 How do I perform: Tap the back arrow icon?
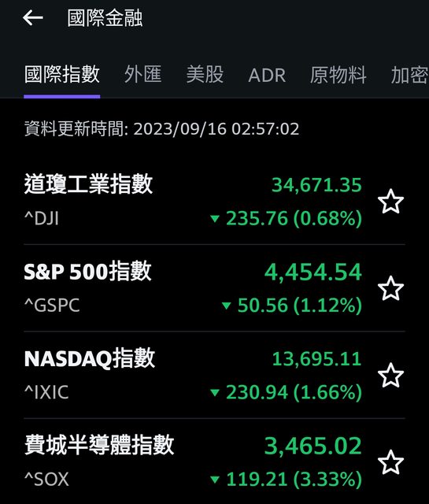33,17
